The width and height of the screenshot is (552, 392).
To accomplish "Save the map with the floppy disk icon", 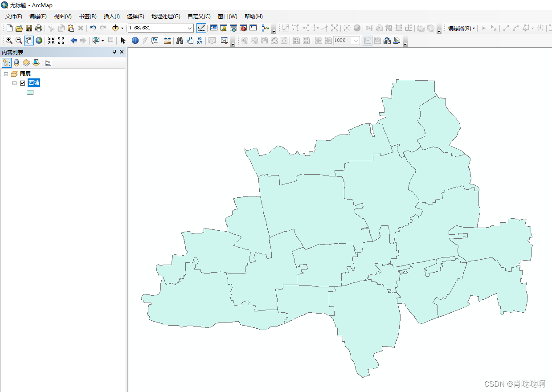I will coord(29,28).
